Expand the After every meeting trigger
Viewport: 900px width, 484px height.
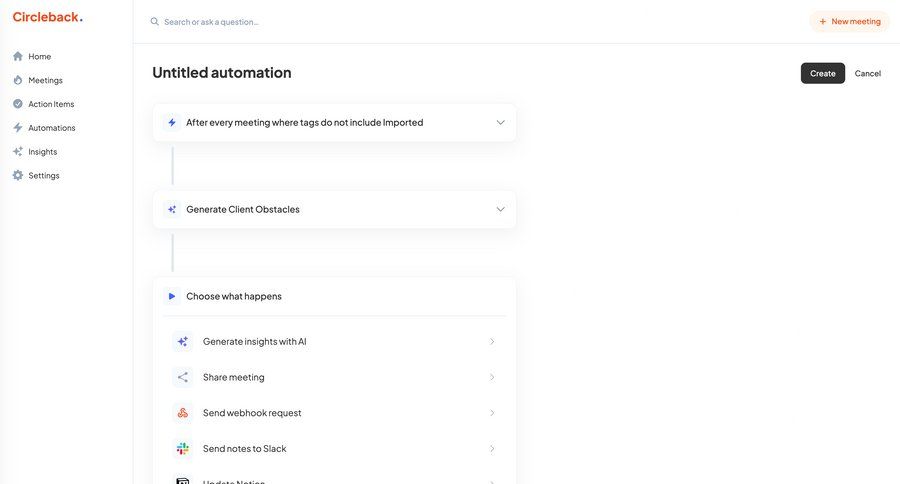(500, 123)
